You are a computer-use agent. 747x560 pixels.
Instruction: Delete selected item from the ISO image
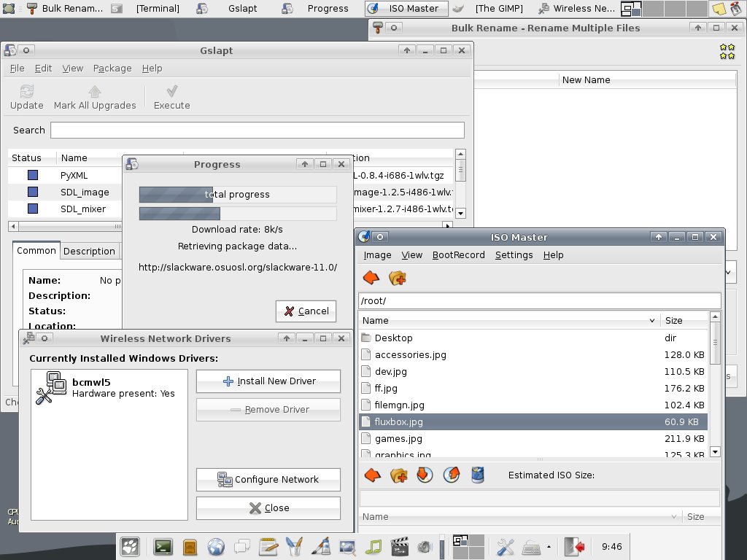tap(477, 475)
